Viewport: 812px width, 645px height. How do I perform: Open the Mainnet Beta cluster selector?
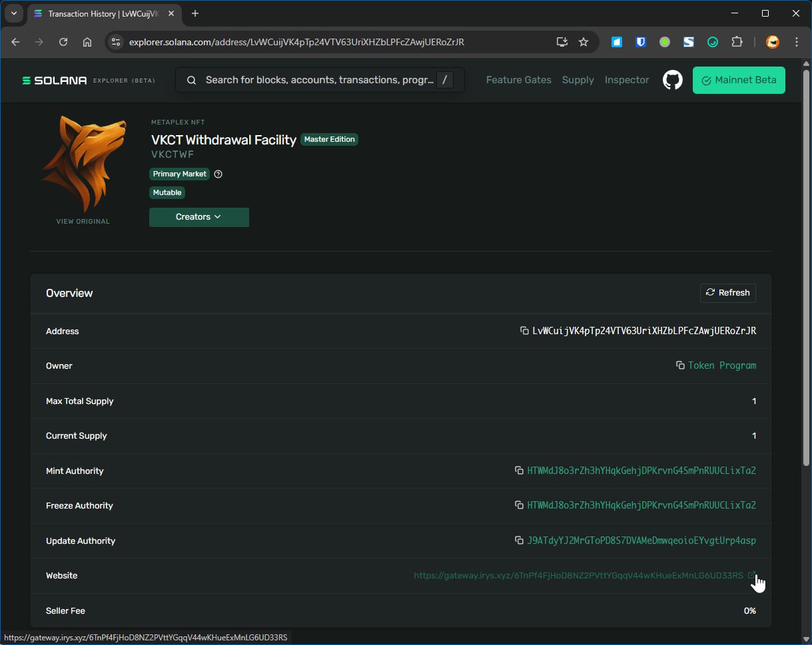point(739,80)
